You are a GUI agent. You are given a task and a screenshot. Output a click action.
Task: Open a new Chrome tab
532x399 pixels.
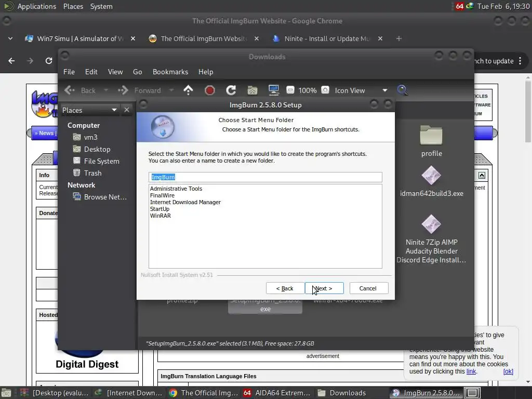(x=399, y=38)
